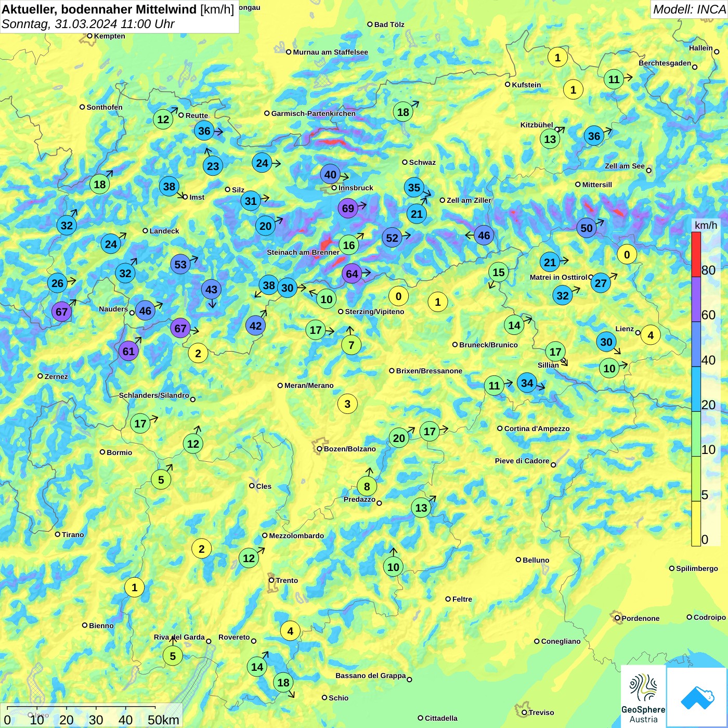Image resolution: width=728 pixels, height=728 pixels.
Task: Select the 5 km/h marker near Riva del Garda
Action: click(x=173, y=656)
